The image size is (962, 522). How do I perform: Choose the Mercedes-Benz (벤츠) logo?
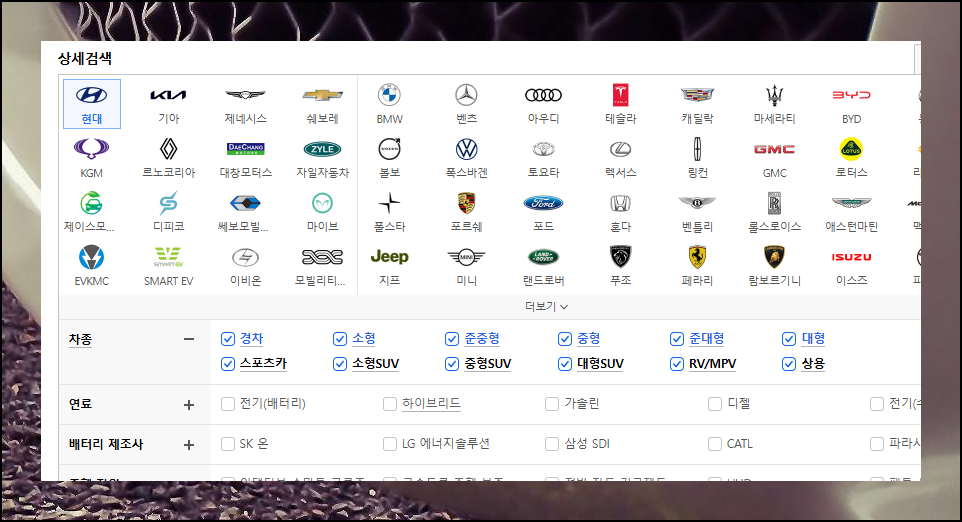coord(466,95)
